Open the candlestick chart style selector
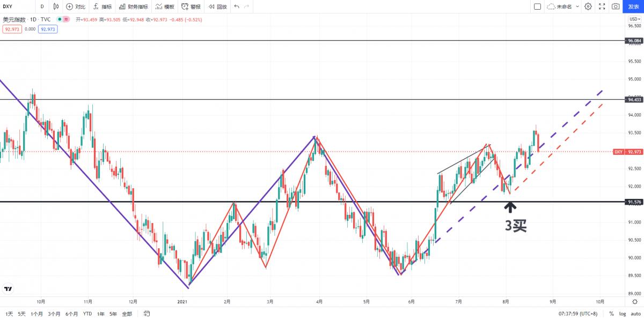 coord(56,6)
